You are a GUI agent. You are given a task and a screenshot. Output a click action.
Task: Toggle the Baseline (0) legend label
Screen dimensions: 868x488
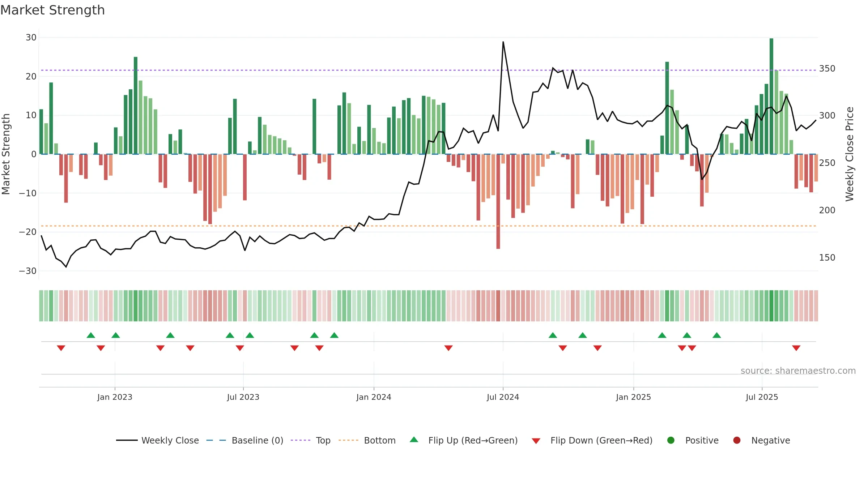258,440
